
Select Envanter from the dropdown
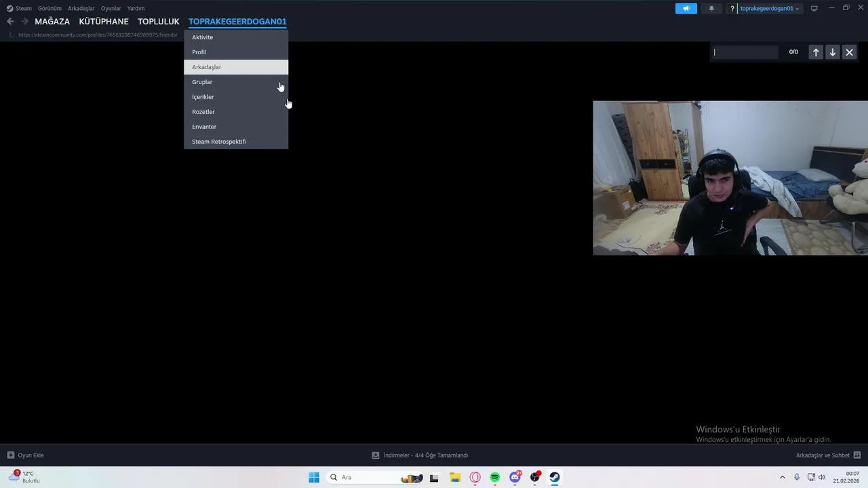(236, 127)
